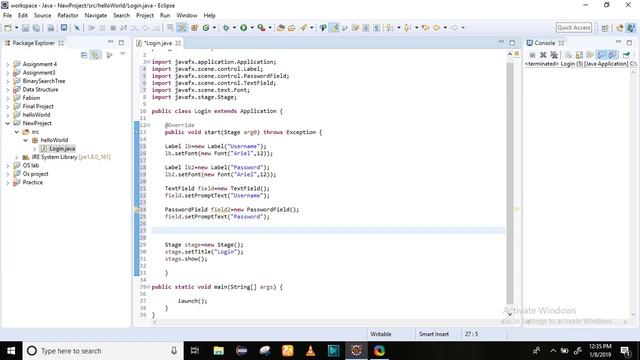Toggle Link with Editor in Package Explorer
640x360 pixels.
click(96, 55)
